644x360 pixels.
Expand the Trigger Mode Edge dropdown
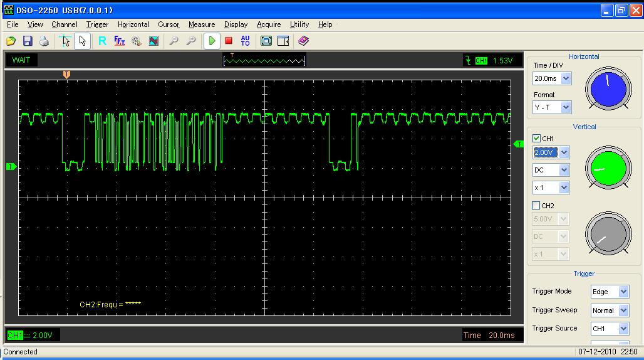[623, 292]
